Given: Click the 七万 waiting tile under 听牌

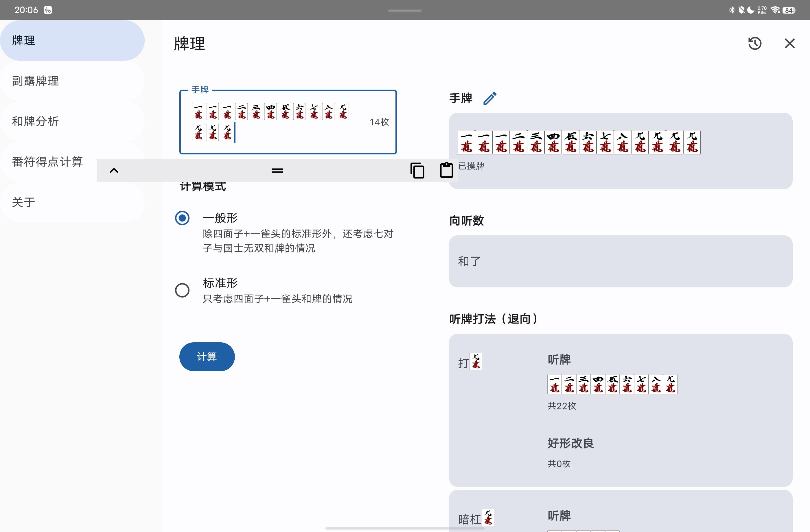Looking at the screenshot, I should 642,384.
